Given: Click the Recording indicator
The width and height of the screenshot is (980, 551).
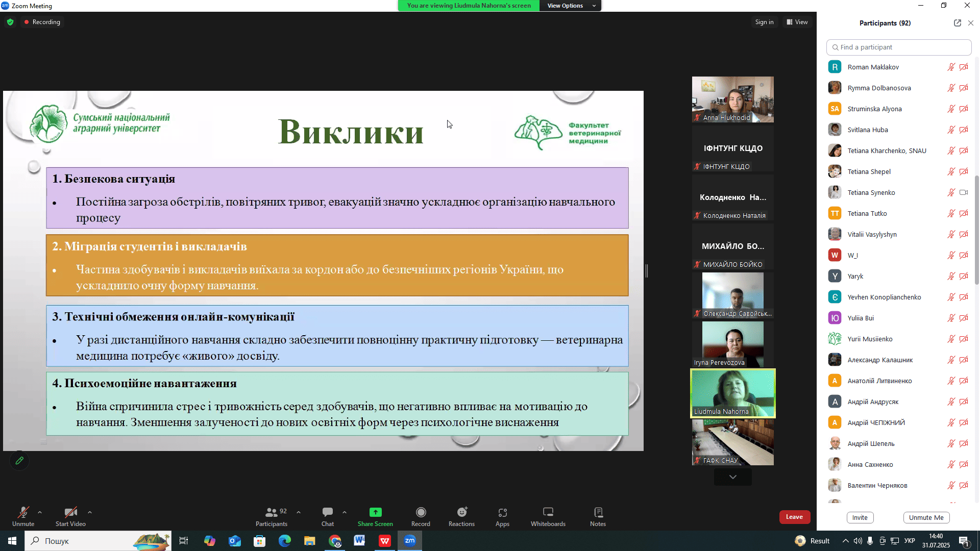Looking at the screenshot, I should 42,22.
